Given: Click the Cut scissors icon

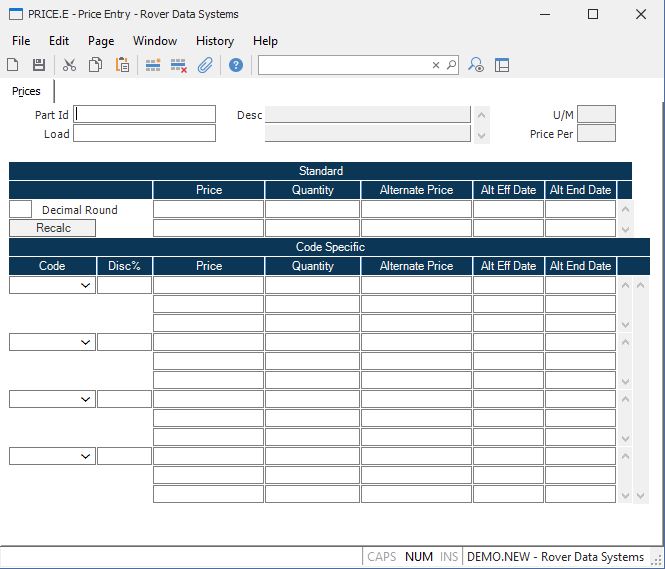Looking at the screenshot, I should tap(69, 65).
